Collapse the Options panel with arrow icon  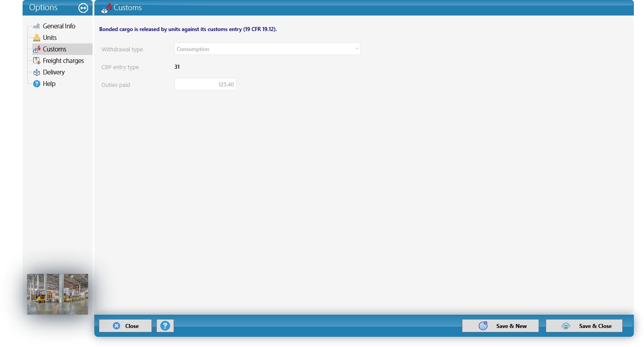point(83,8)
